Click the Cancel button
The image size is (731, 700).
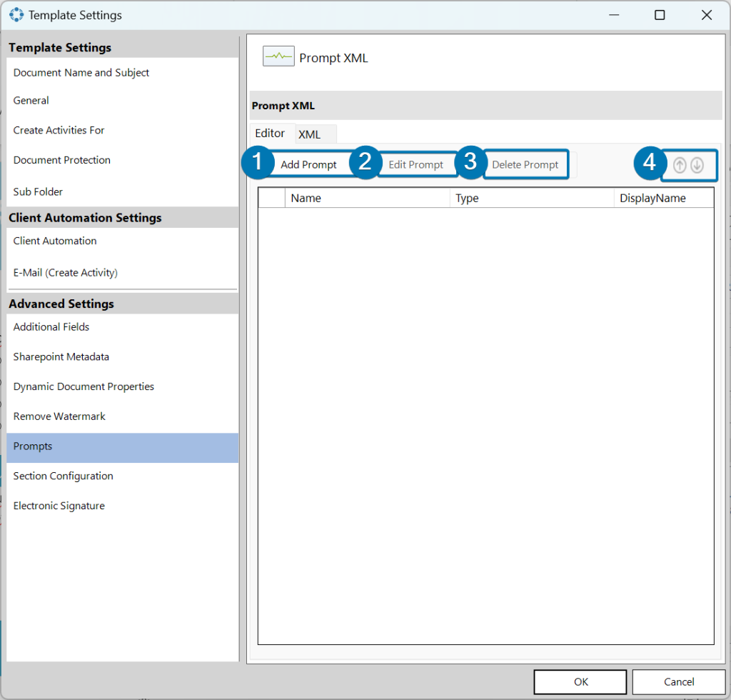pyautogui.click(x=679, y=682)
